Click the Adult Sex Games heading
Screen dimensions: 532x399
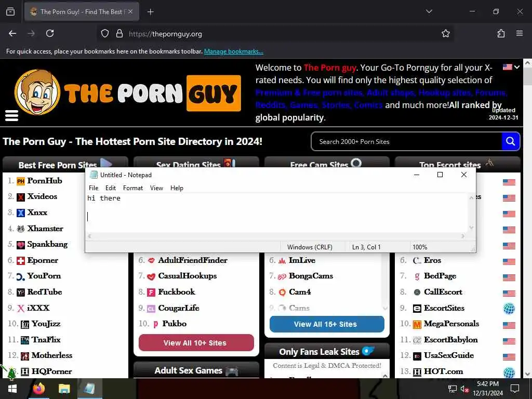(x=188, y=370)
